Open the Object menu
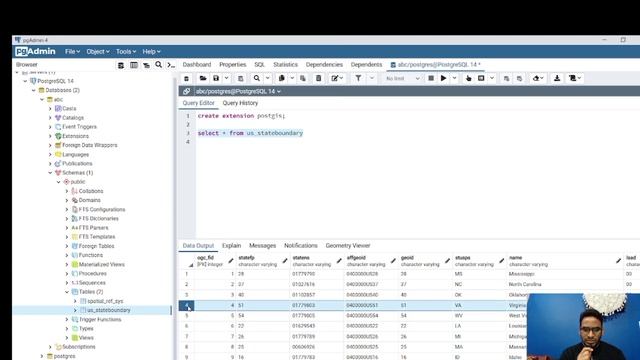Screen dimensions: 640x360 (98, 52)
